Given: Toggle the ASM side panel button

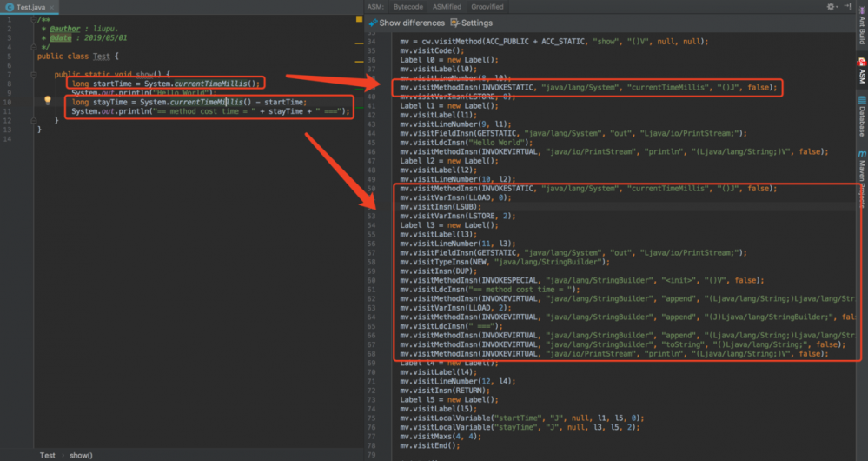Looking at the screenshot, I should [x=861, y=73].
